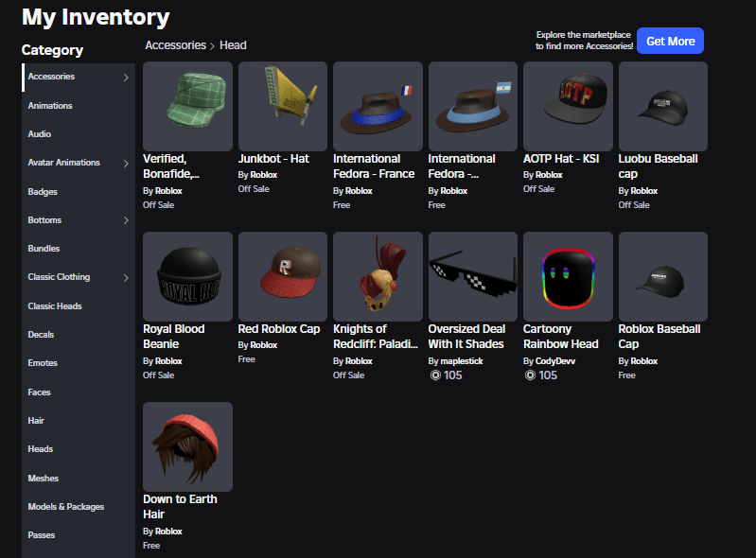Viewport: 756px width, 558px height.
Task: Click the Get More button
Action: coord(670,41)
